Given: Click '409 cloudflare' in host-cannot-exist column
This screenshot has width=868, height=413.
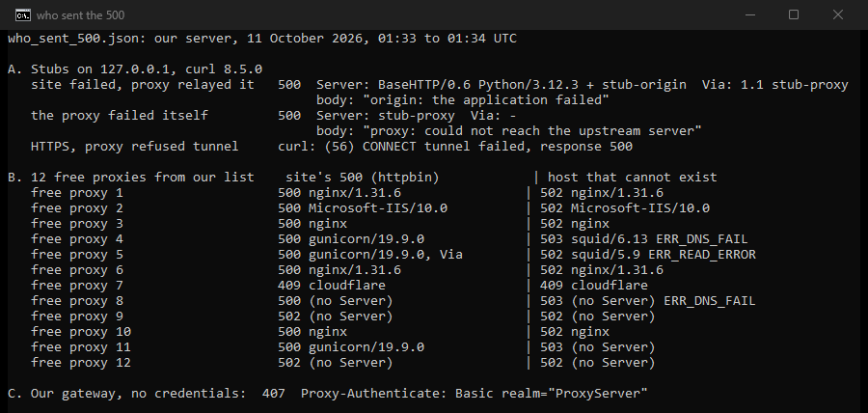Looking at the screenshot, I should 594,285.
